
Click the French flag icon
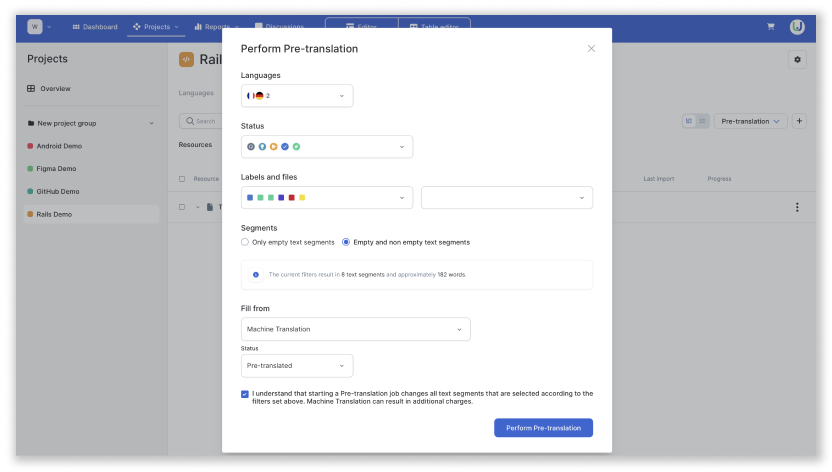pos(250,96)
